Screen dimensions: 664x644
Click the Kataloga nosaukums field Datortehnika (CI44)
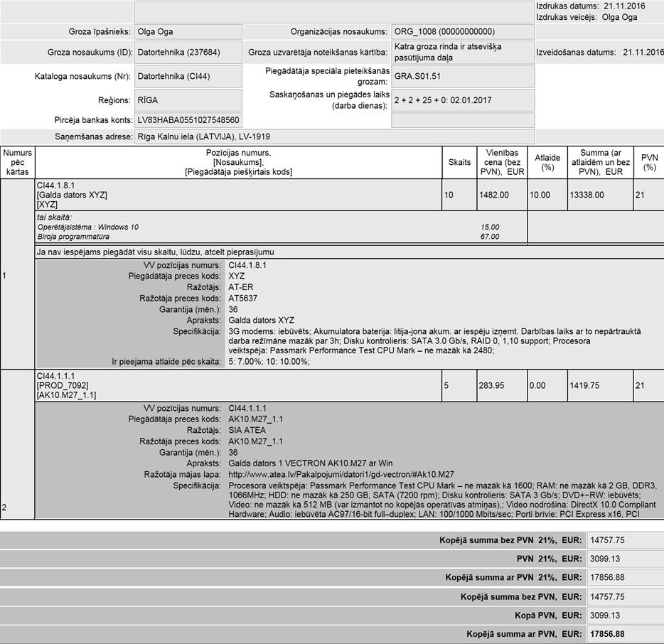click(x=188, y=76)
